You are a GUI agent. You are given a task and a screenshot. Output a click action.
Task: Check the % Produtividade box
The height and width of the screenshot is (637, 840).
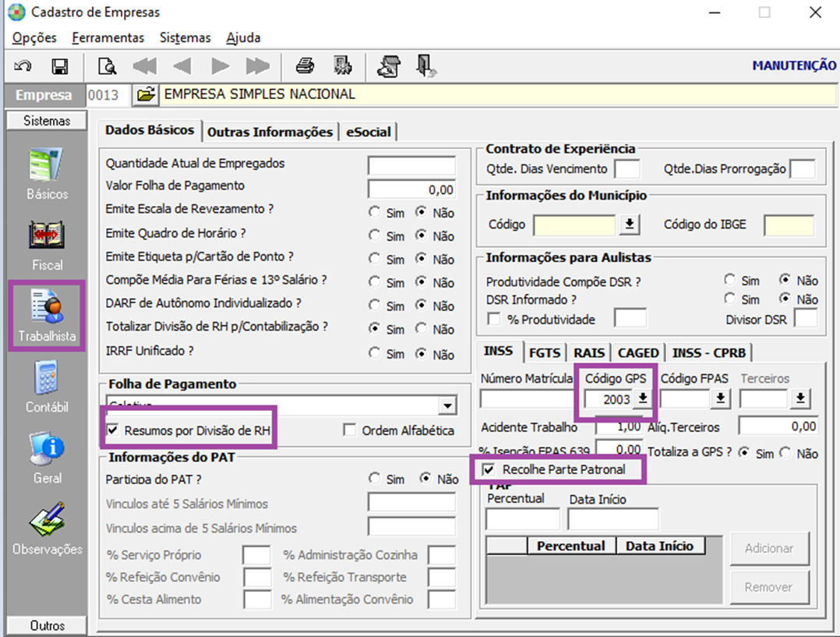click(493, 319)
